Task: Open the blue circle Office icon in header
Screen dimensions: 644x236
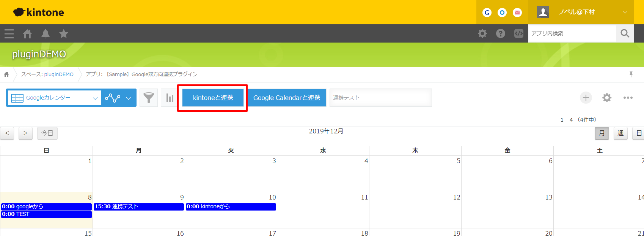Action: (x=502, y=13)
